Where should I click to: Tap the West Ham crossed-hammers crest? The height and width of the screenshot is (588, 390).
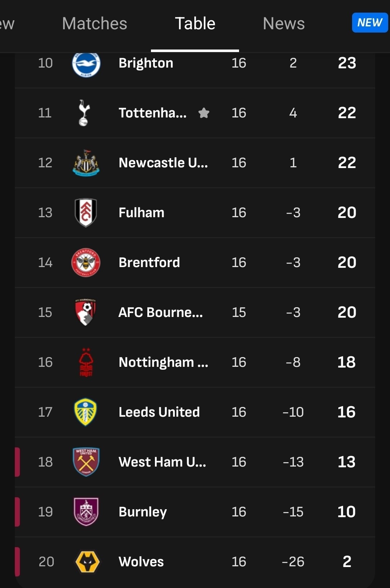[x=86, y=462]
